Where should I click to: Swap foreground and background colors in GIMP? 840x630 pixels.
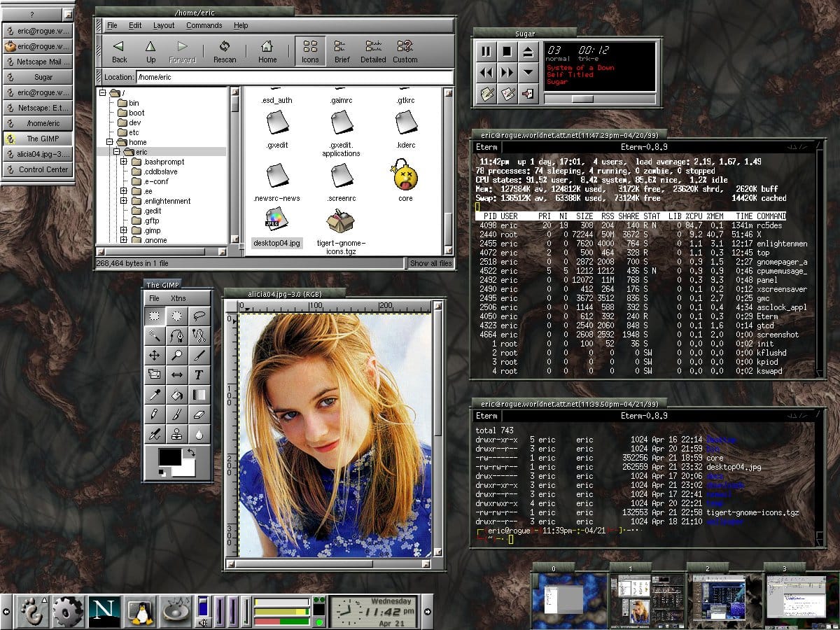coord(191,454)
